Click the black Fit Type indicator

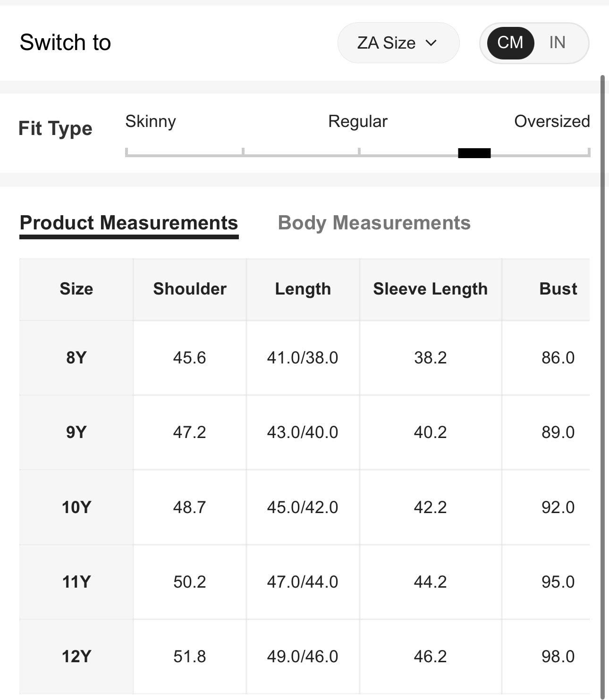(x=474, y=153)
